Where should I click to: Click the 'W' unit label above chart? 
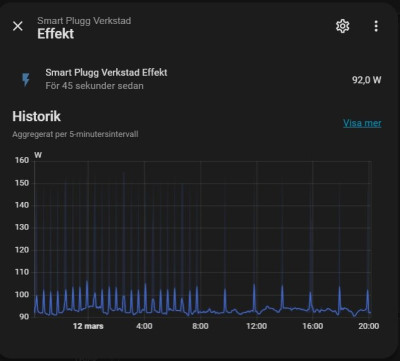point(38,155)
